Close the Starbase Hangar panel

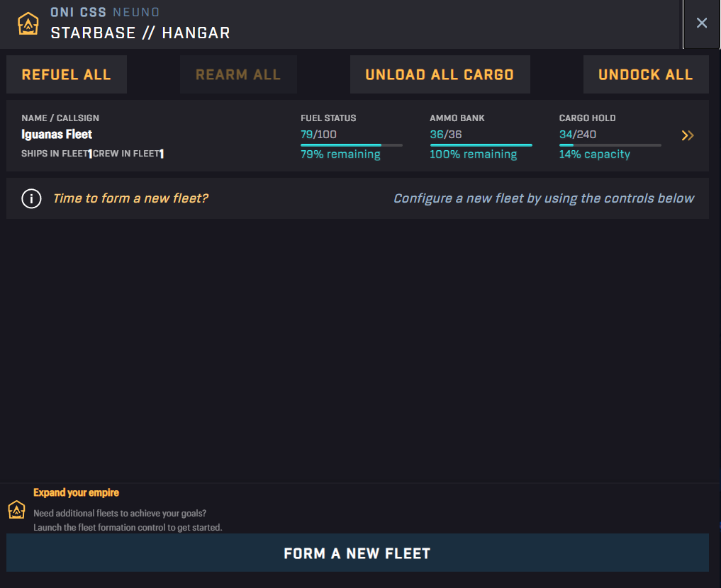(x=701, y=23)
